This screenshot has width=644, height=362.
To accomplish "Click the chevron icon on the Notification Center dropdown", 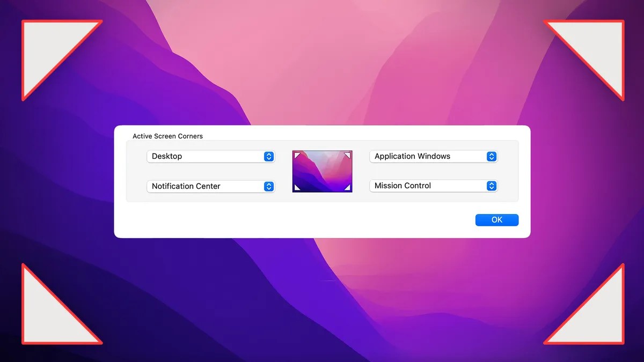I will 268,186.
